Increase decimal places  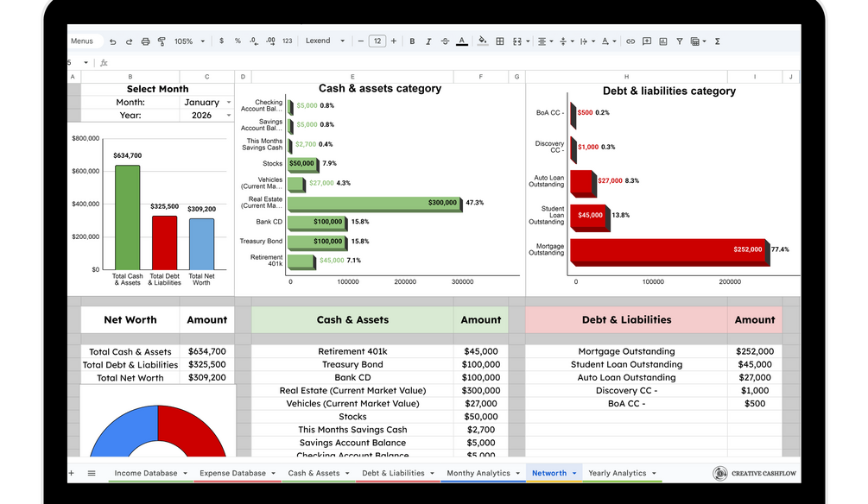tap(270, 41)
